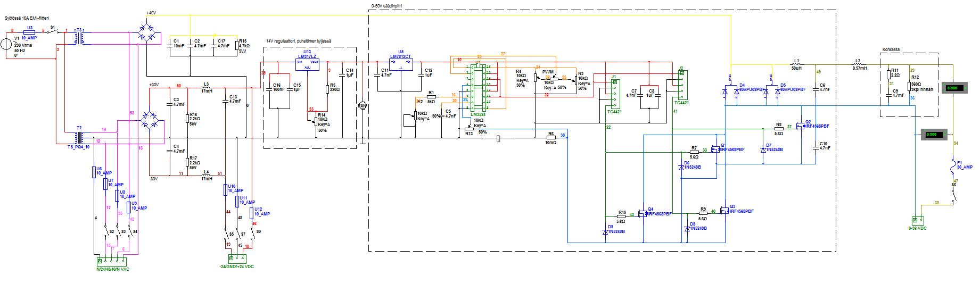Select the U1 LM3524 chip

coord(477,88)
